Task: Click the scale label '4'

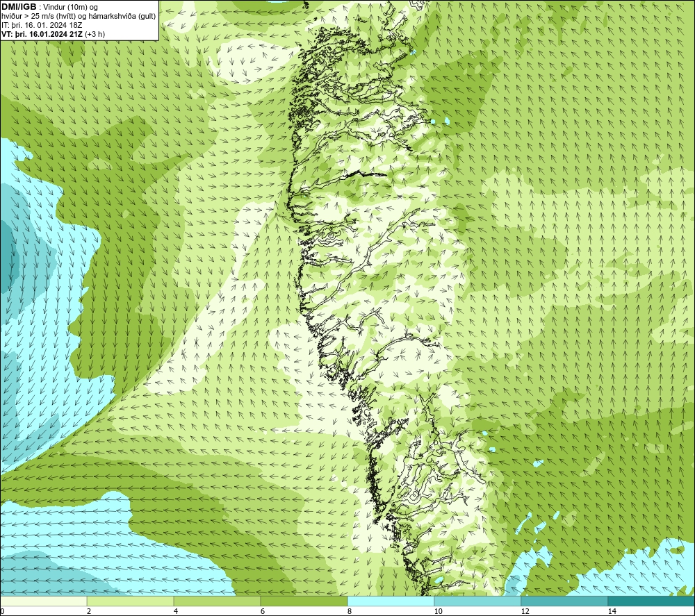Action: pos(176,611)
